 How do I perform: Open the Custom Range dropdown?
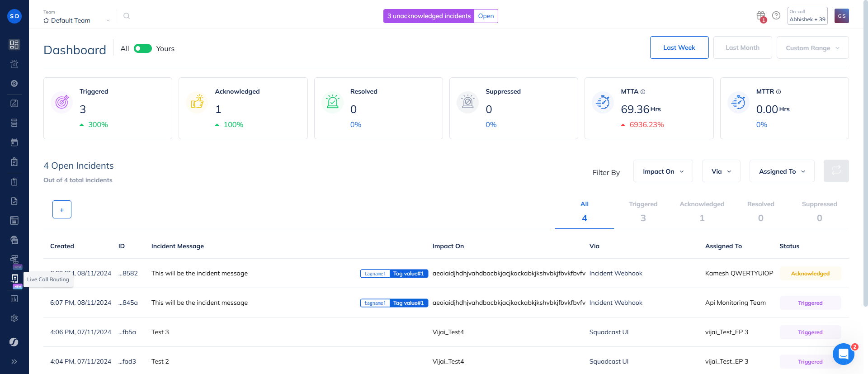pyautogui.click(x=812, y=48)
